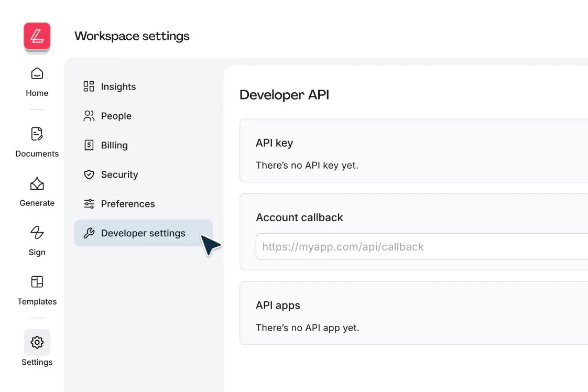Click the red app logo icon

(x=37, y=36)
